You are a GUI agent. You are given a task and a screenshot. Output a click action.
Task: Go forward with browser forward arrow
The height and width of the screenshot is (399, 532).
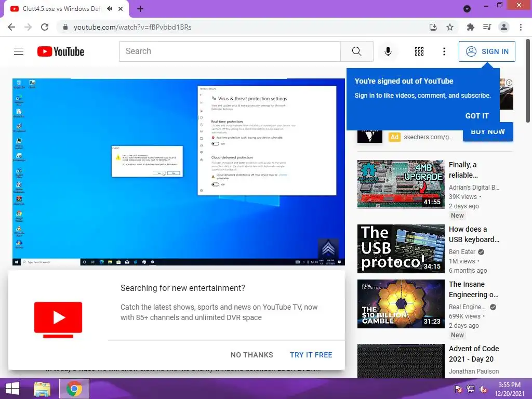coord(28,27)
